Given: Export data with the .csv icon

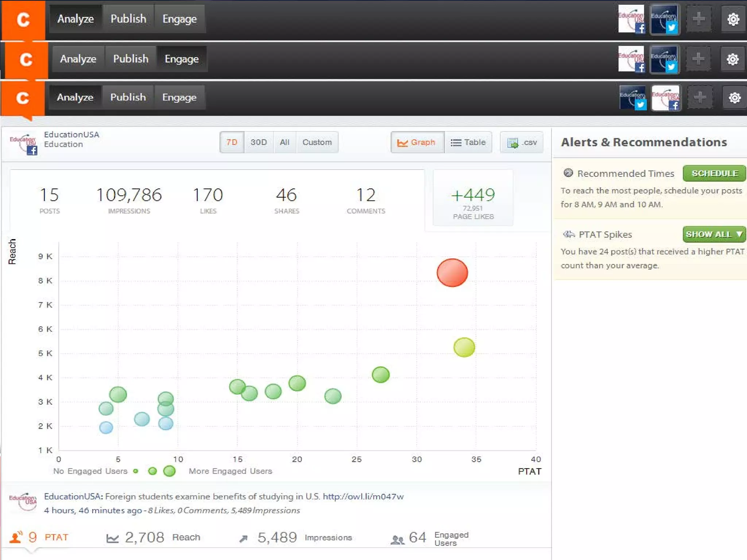Looking at the screenshot, I should click(x=522, y=143).
